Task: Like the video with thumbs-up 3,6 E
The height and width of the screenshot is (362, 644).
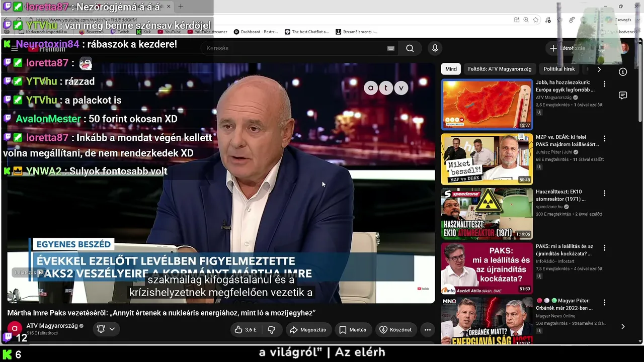Action: coord(246,330)
